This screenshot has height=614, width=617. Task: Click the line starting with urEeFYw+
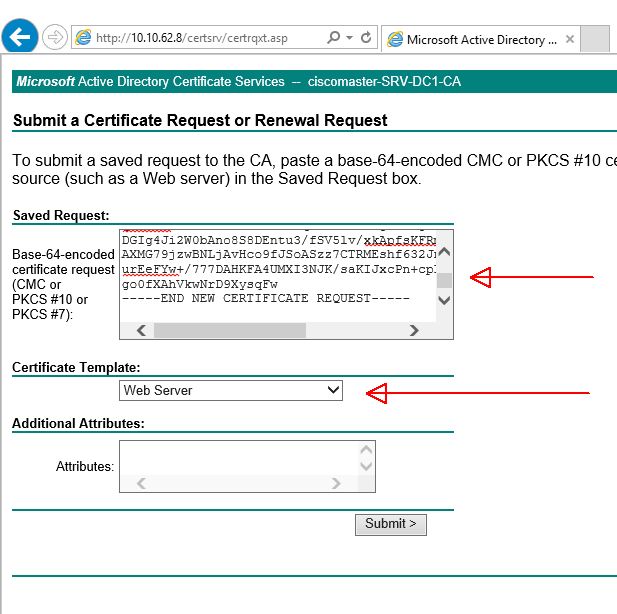[x=279, y=269]
